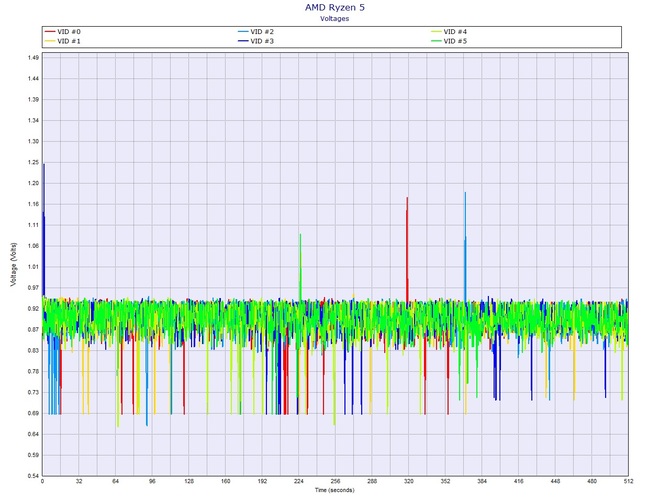Click the red VID #0 legend line swatch
670x502 pixels.
tap(50, 32)
